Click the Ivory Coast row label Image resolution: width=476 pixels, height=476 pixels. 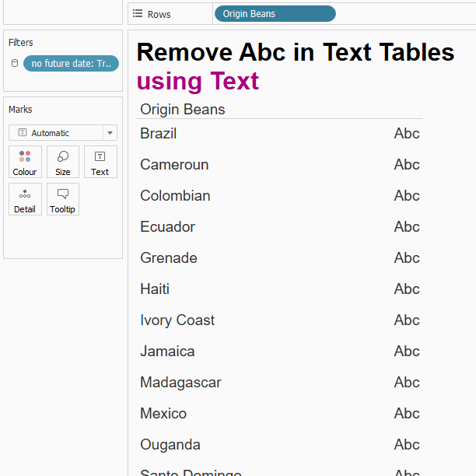(177, 320)
